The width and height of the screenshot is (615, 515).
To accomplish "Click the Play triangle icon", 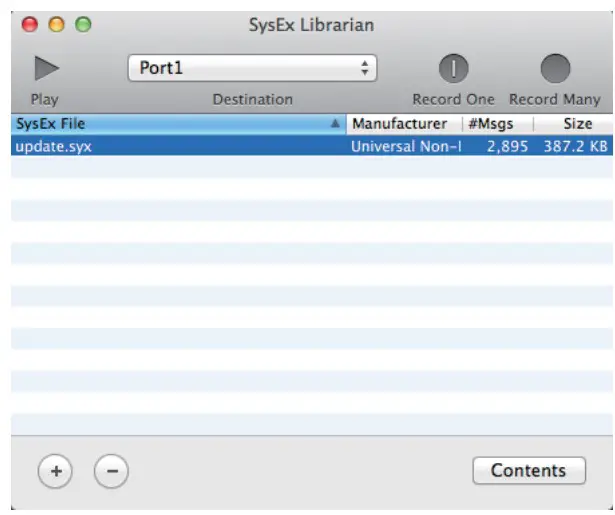I will pyautogui.click(x=47, y=68).
